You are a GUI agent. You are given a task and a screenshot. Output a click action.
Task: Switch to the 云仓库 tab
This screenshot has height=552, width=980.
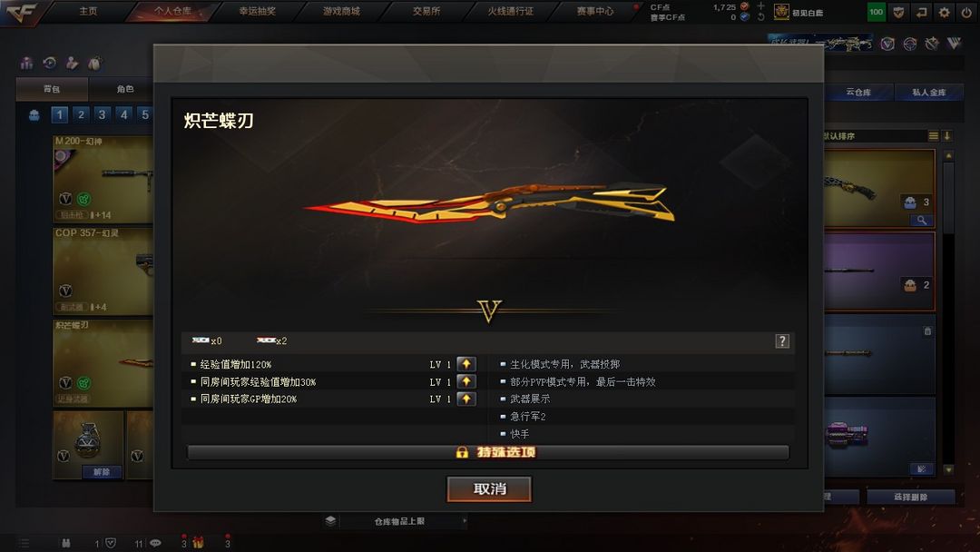click(x=858, y=92)
